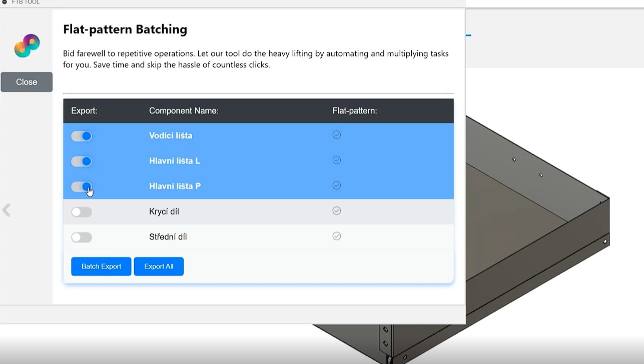Click flat-pattern check icon for Vodící lišta
Viewport: 644px width, 364px height.
coord(337,134)
